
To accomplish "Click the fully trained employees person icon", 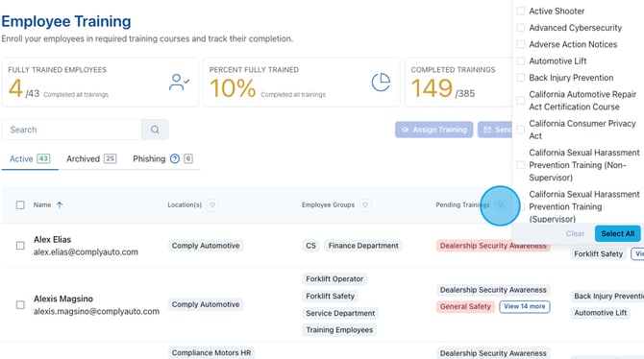I will (179, 83).
